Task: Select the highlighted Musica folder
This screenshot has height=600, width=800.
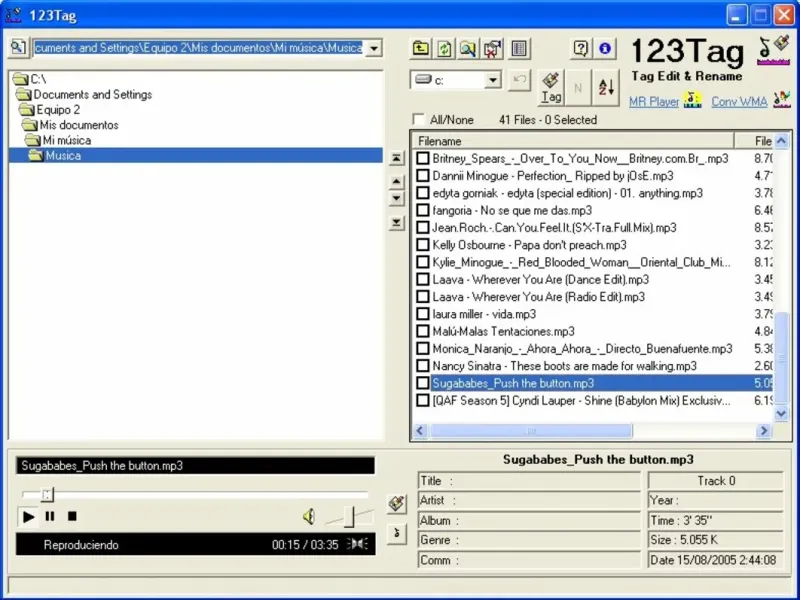Action: [195, 155]
